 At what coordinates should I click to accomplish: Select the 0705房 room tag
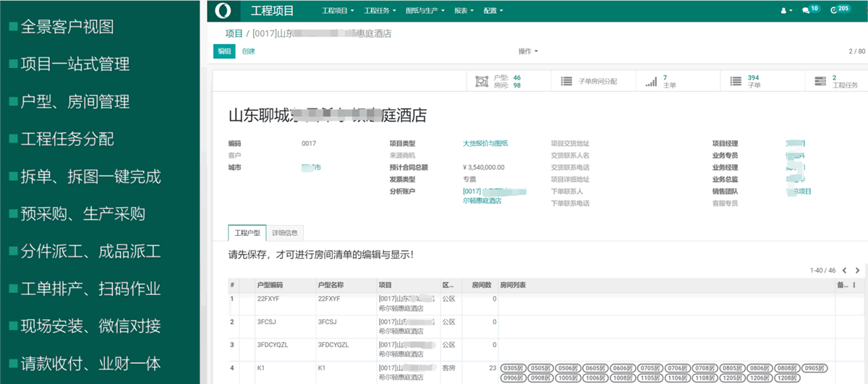point(650,367)
